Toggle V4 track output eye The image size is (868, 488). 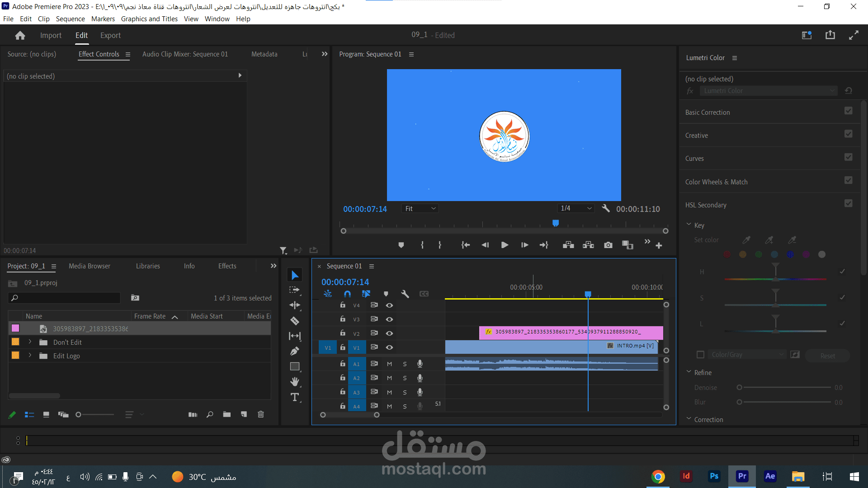coord(389,305)
